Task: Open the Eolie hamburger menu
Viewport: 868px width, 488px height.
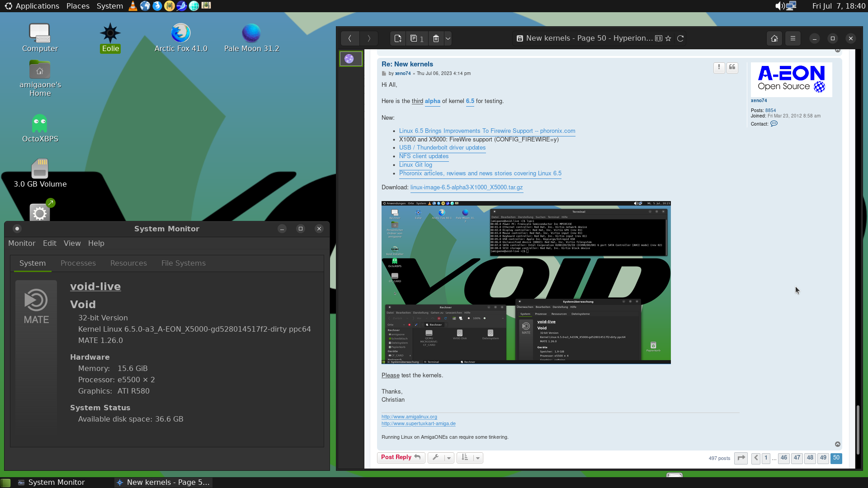Action: click(793, 38)
